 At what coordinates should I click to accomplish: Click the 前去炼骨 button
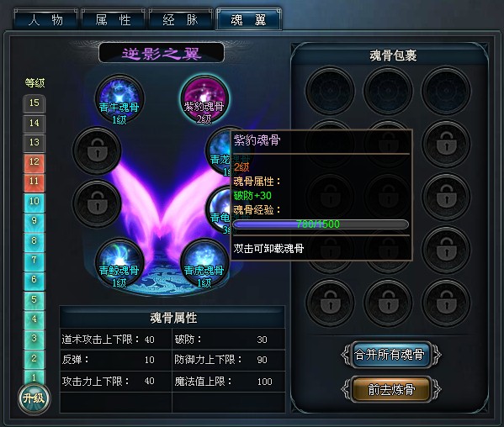pyautogui.click(x=391, y=389)
